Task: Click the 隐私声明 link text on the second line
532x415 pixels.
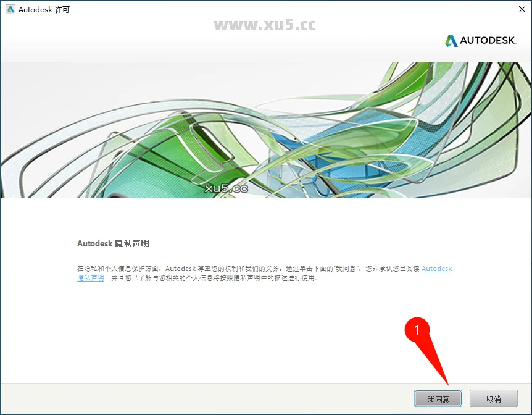Action: click(x=91, y=279)
